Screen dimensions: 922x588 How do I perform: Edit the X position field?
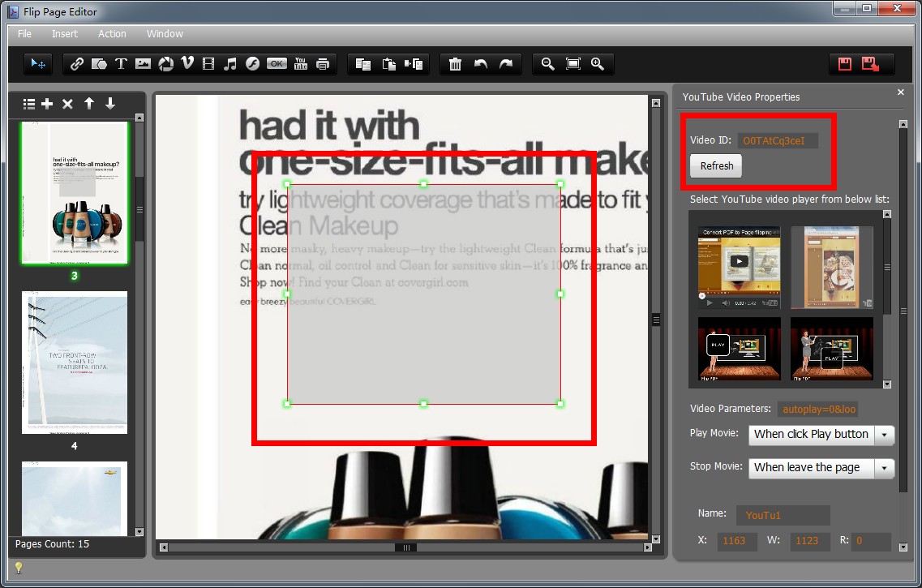click(737, 541)
